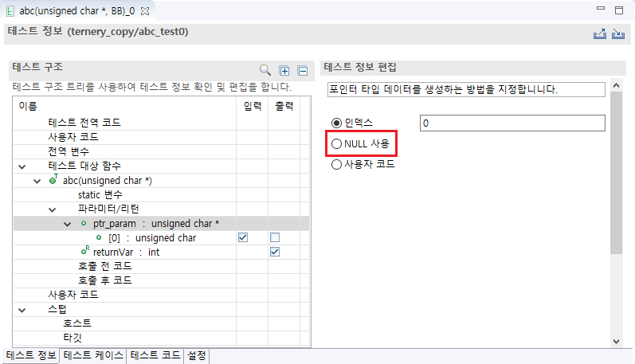Click the import test info icon
The width and height of the screenshot is (635, 364).
tap(617, 33)
